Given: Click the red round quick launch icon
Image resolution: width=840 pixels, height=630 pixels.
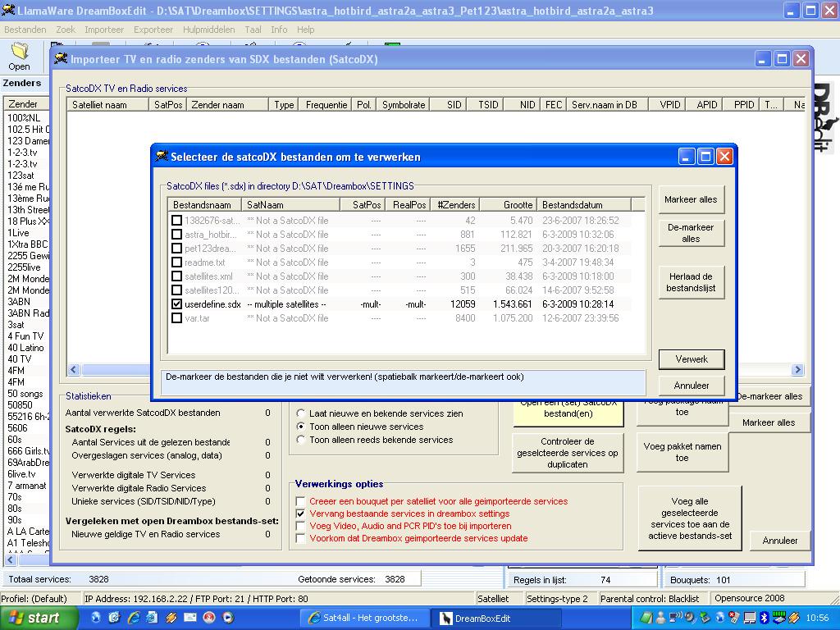Looking at the screenshot, I should click(209, 618).
